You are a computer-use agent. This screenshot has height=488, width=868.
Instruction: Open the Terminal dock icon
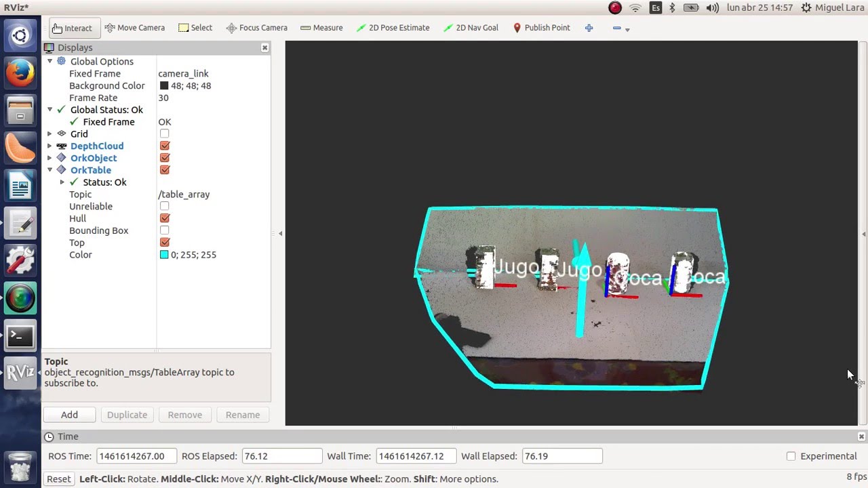[20, 335]
